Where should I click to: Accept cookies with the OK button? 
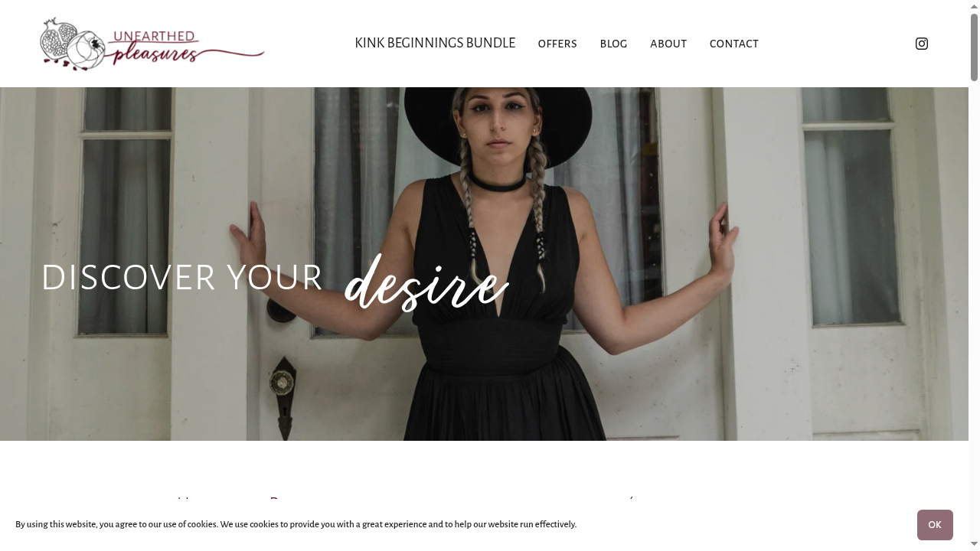pyautogui.click(x=935, y=525)
